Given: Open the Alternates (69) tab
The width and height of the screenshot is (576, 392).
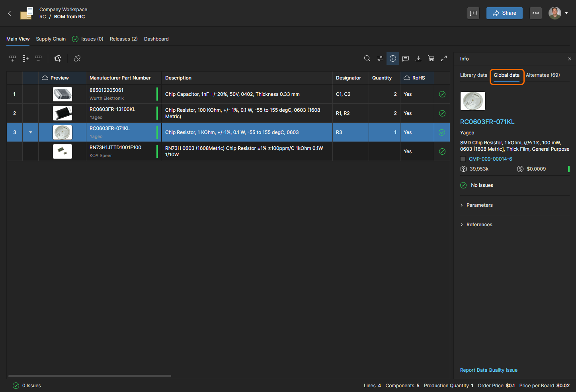Looking at the screenshot, I should tap(543, 75).
